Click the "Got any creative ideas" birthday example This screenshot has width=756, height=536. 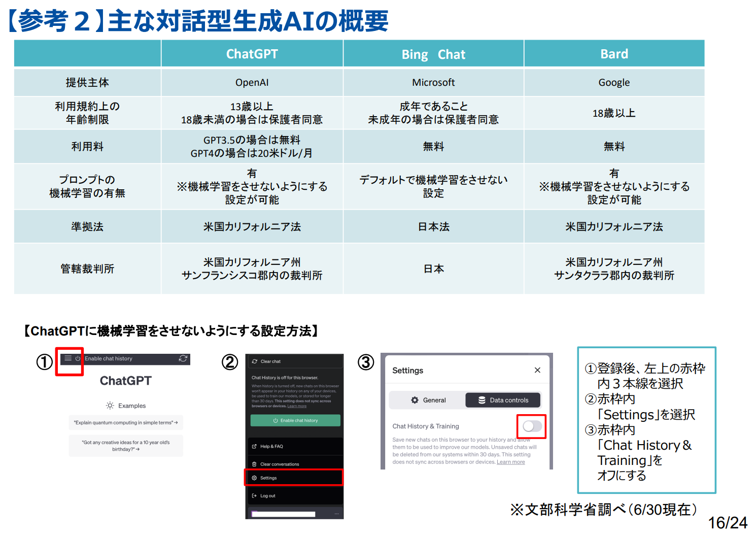[x=126, y=446]
